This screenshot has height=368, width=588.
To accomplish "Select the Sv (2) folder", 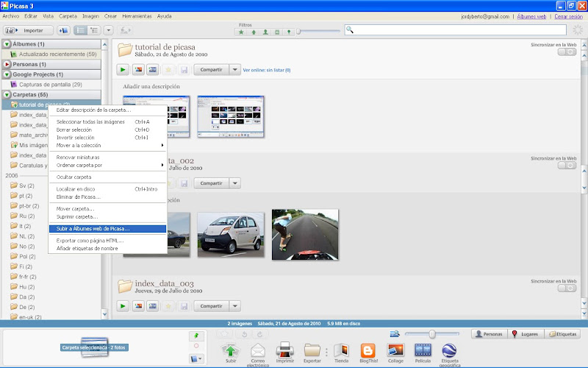I will (x=23, y=185).
